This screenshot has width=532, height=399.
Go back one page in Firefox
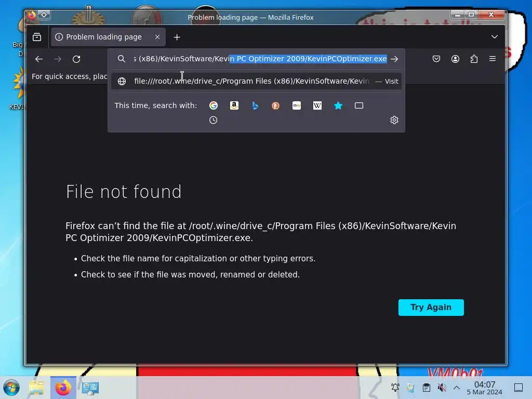38,59
